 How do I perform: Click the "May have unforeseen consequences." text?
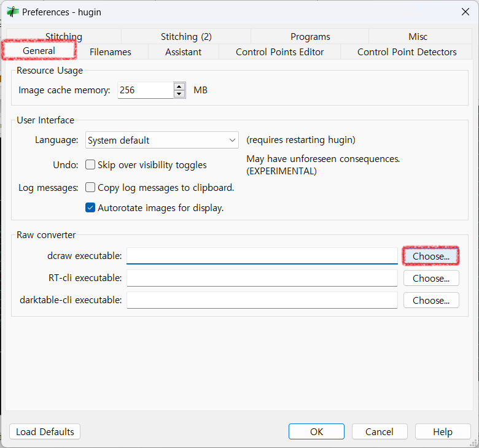pos(323,159)
